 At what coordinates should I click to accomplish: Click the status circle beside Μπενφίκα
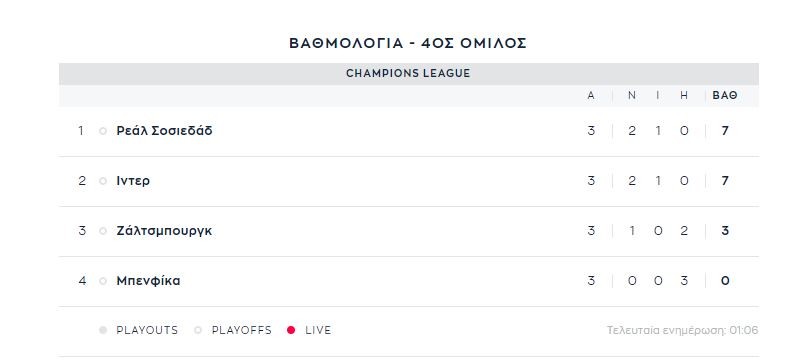click(x=103, y=281)
